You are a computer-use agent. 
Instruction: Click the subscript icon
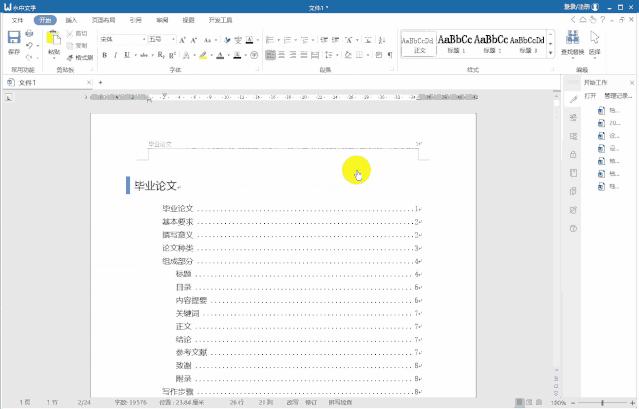pos(161,55)
